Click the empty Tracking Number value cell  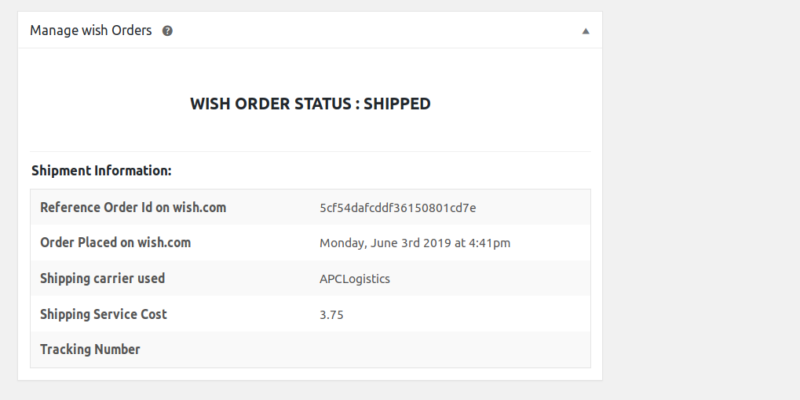click(451, 349)
